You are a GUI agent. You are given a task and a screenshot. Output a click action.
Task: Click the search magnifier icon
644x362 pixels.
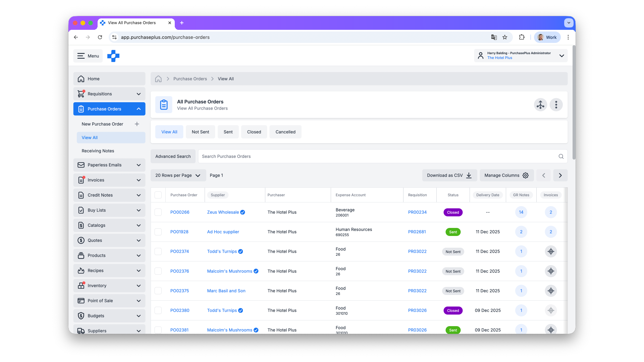[x=561, y=157]
